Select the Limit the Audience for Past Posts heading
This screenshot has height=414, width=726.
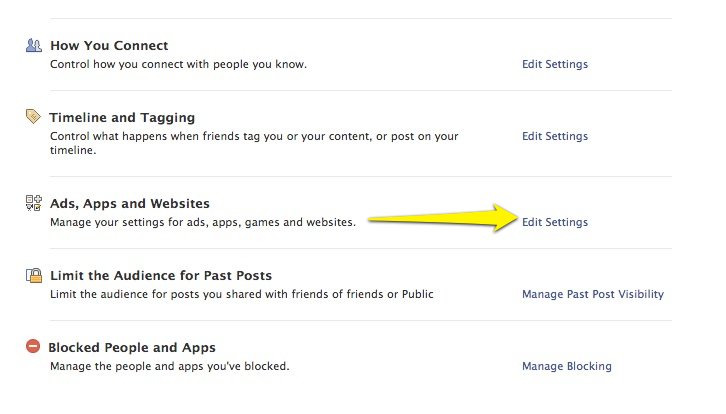point(161,275)
